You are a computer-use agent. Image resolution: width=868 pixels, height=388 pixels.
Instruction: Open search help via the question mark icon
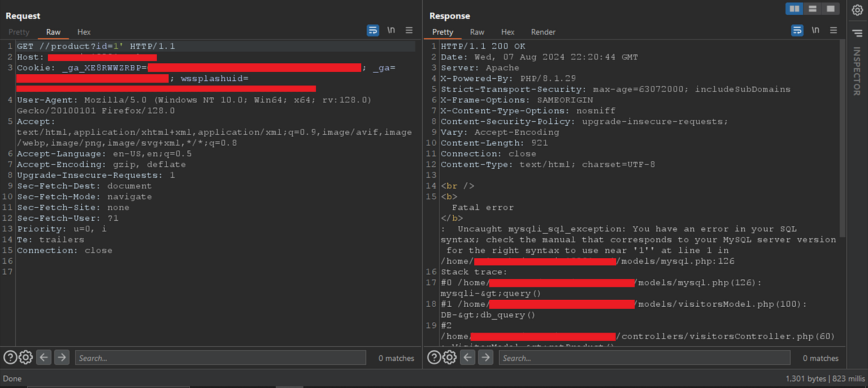(11, 357)
